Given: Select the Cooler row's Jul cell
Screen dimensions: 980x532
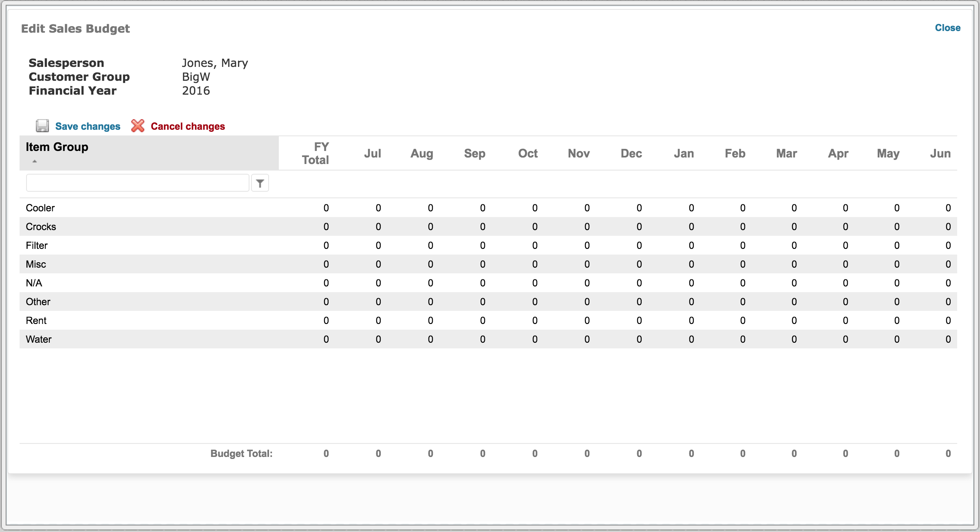Looking at the screenshot, I should [x=378, y=208].
